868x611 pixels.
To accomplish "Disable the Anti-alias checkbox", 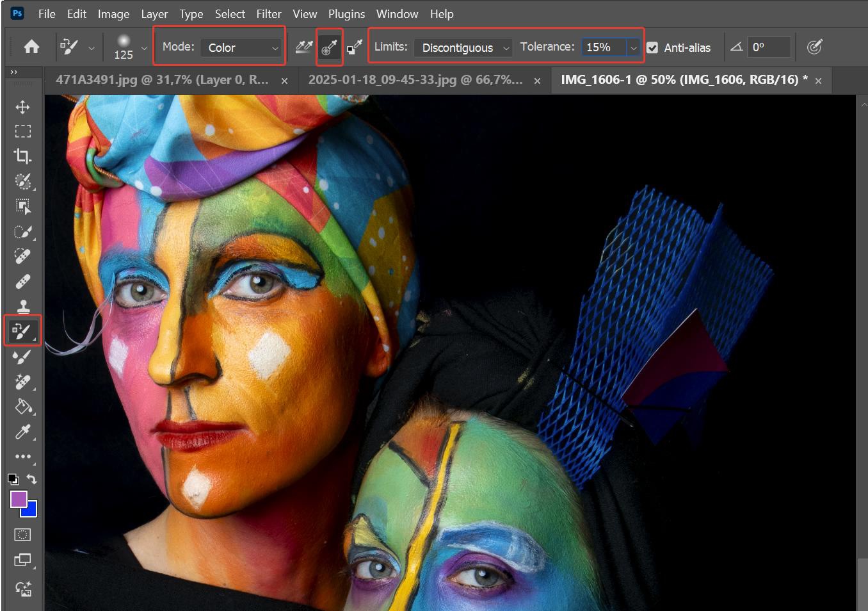I will [652, 47].
